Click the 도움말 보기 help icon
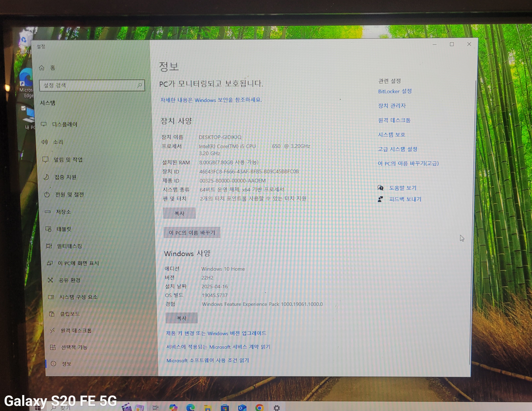Screen dimensions: 532x411 click(380, 188)
